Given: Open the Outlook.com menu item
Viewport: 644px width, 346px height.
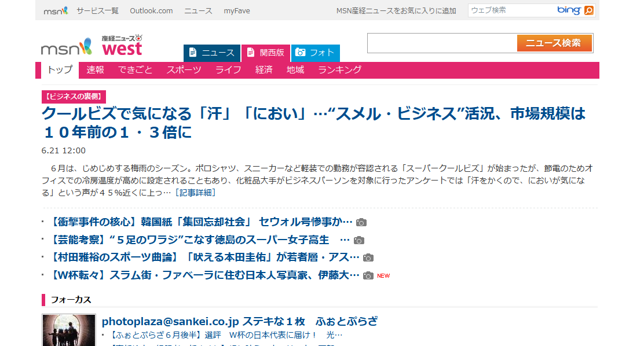Looking at the screenshot, I should 151,10.
